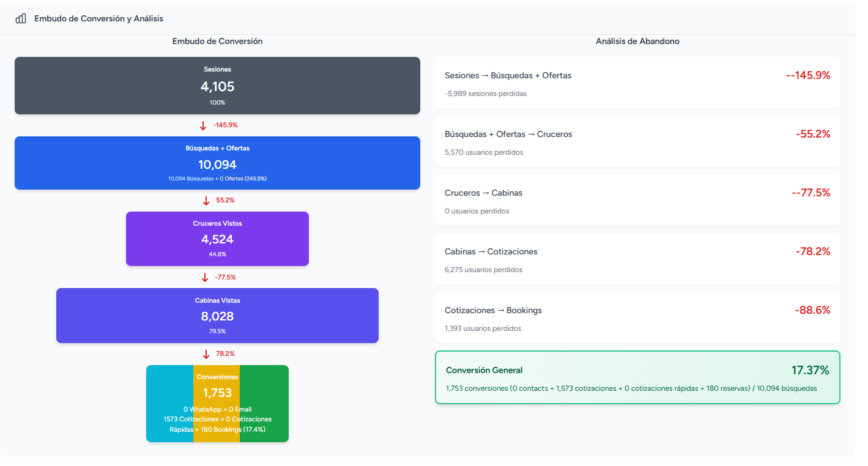This screenshot has height=466, width=868.
Task: Select the Embudo de Conversión column title
Action: pos(217,41)
